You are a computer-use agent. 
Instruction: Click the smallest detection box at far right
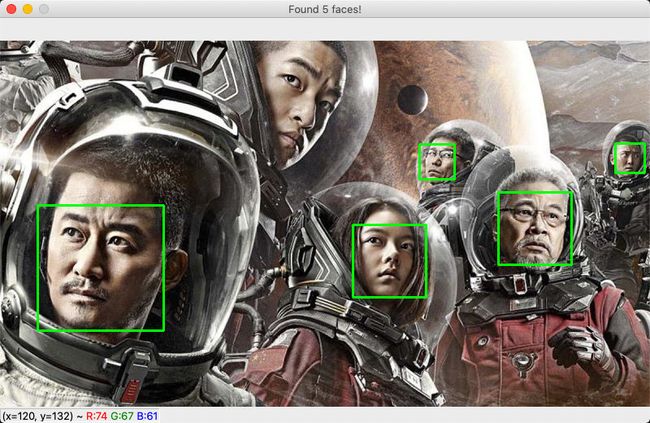630,158
